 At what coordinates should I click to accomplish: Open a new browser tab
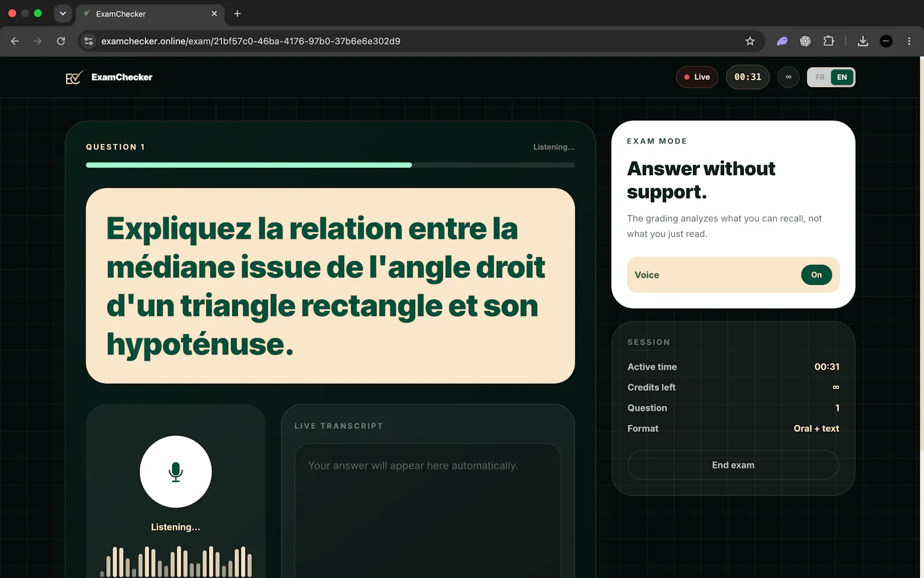237,13
